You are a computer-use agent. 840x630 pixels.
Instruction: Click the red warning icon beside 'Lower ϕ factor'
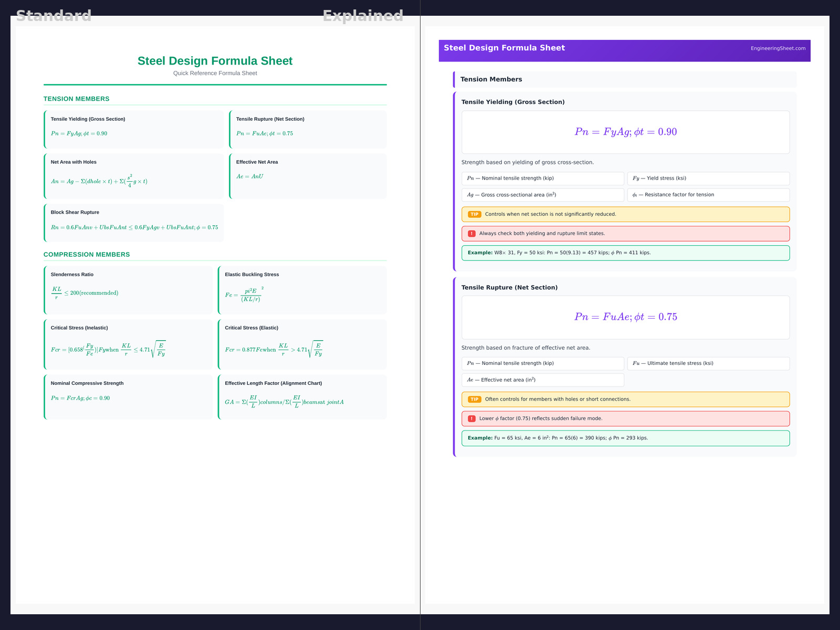471,419
